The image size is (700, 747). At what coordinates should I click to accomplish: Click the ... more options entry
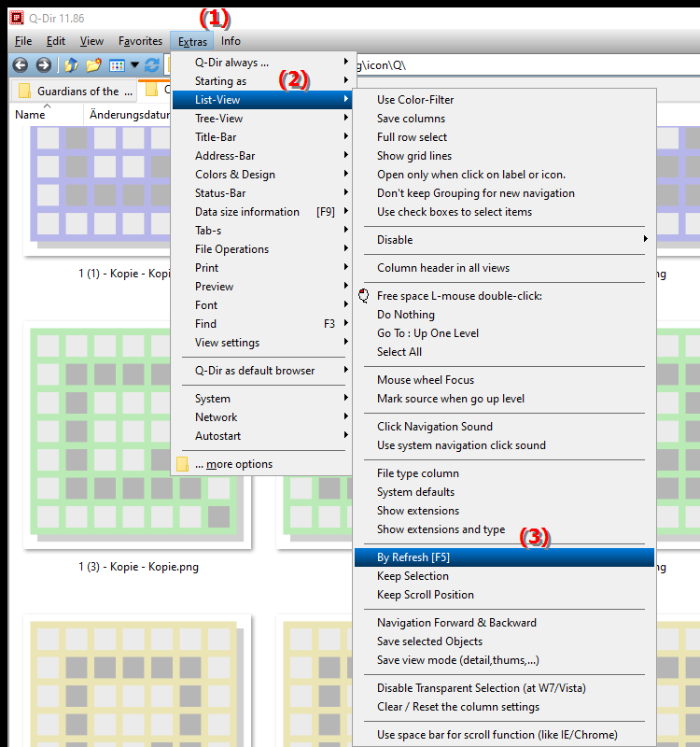(x=263, y=464)
